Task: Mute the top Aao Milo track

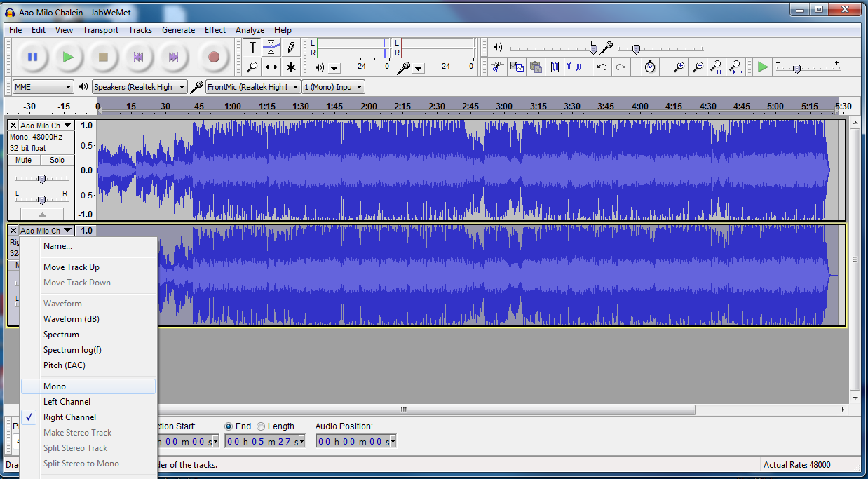Action: click(22, 160)
